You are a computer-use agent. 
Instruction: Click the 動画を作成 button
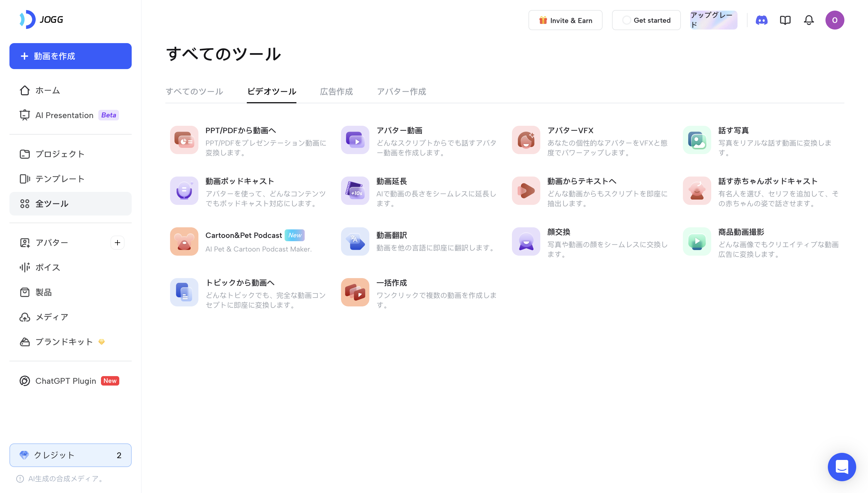(x=71, y=56)
